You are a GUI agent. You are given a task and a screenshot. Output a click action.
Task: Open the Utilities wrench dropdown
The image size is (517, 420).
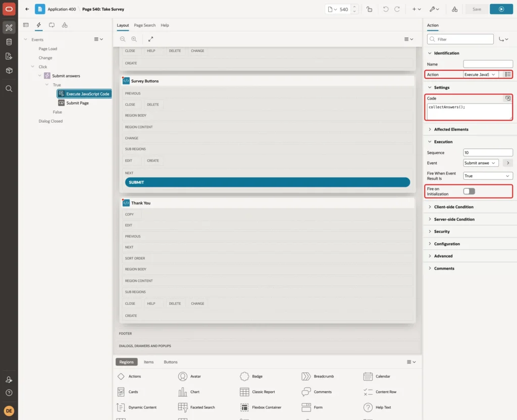(434, 9)
